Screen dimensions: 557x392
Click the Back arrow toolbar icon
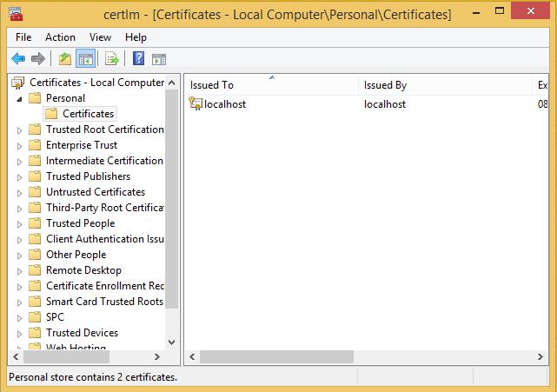17,59
